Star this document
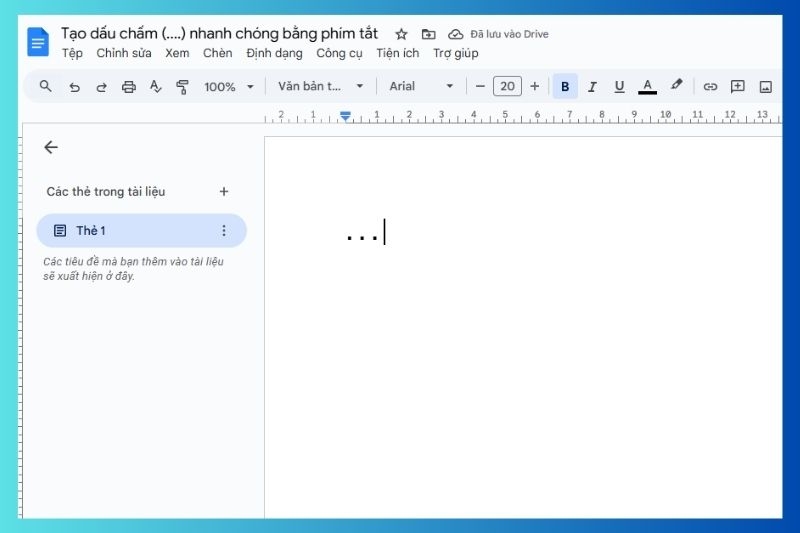 [x=402, y=34]
